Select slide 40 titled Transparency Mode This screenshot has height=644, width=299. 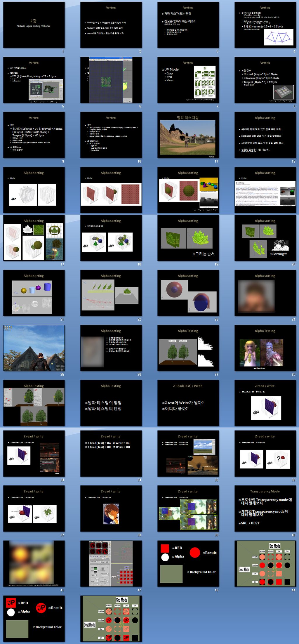pyautogui.click(x=265, y=508)
